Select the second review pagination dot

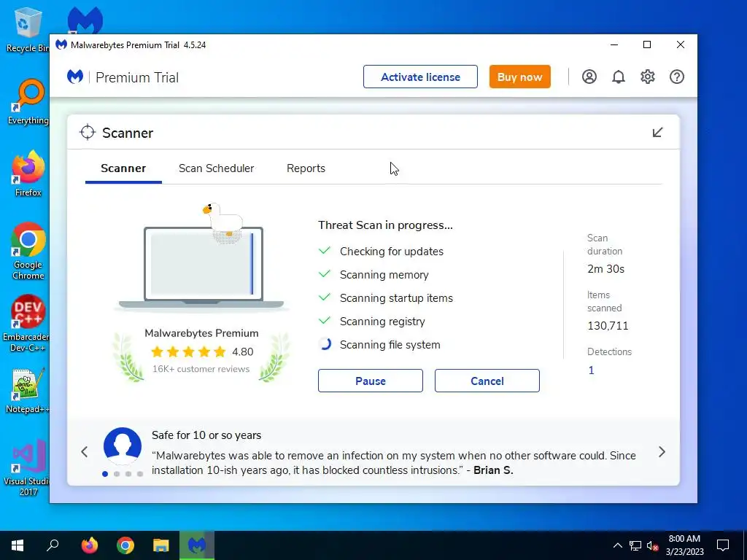[x=117, y=474]
